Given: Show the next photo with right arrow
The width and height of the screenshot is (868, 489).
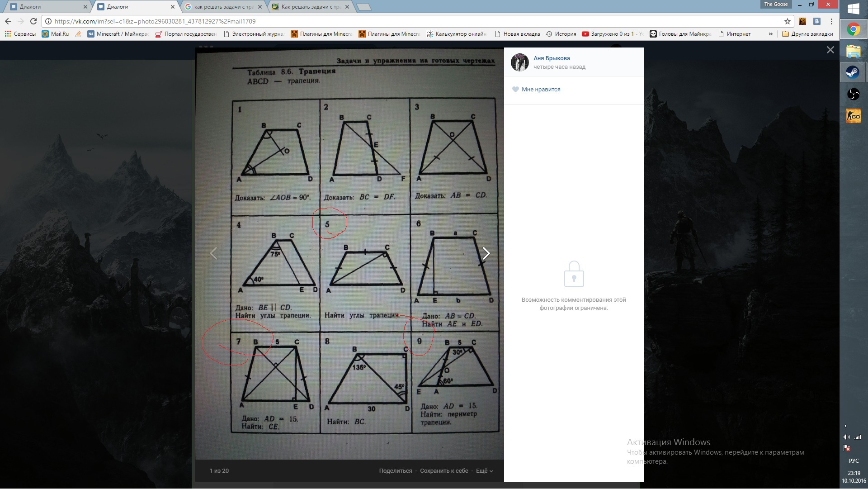Looking at the screenshot, I should pos(486,253).
